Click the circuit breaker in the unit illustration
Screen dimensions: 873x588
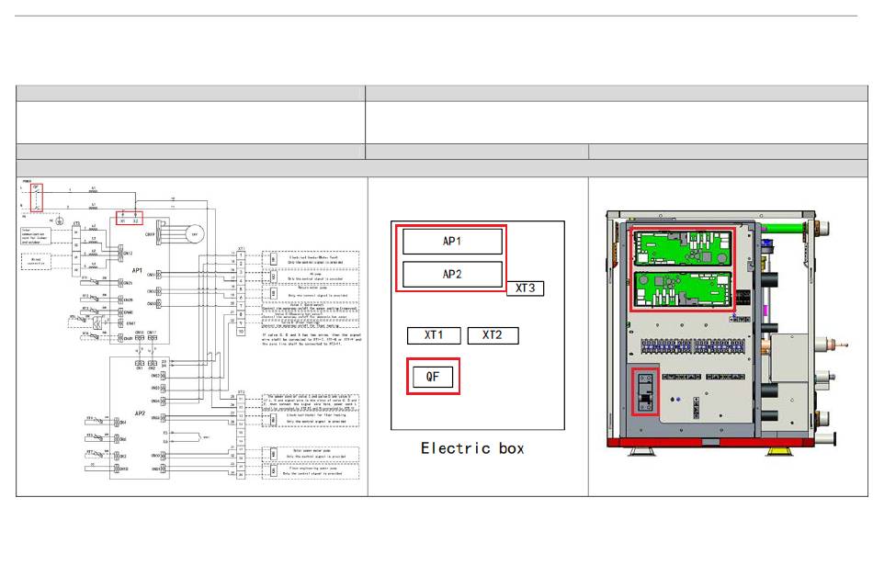click(x=645, y=392)
